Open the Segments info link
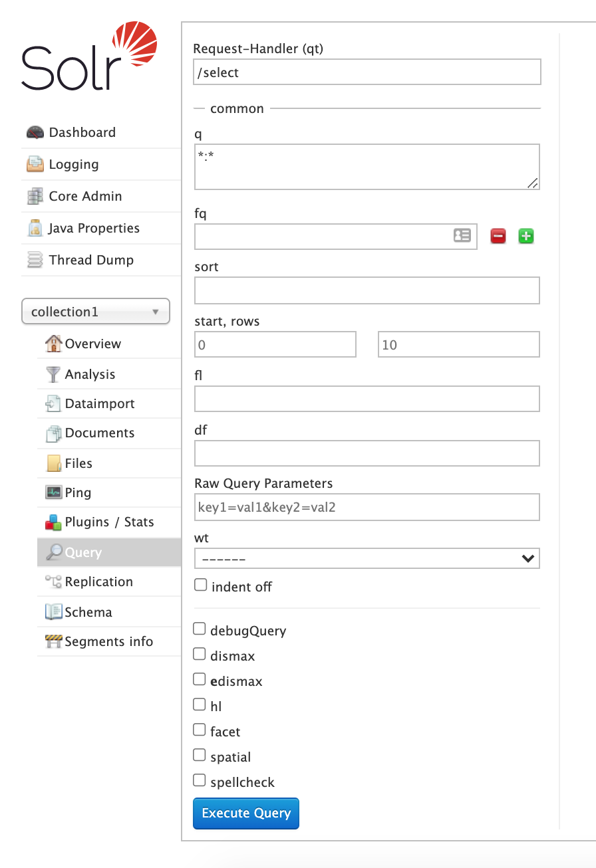Screen dimensions: 596x868 109,641
